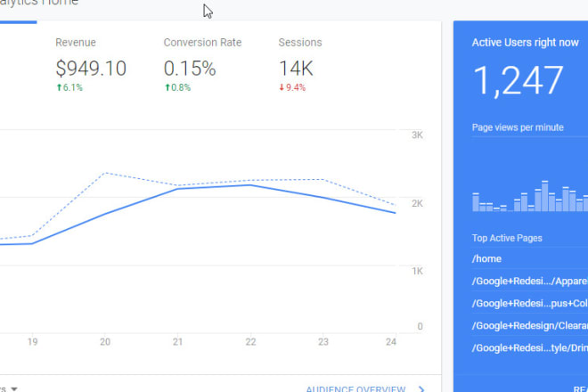The image size is (588, 392).
Task: Click the $949.10 revenue value
Action: coord(91,69)
